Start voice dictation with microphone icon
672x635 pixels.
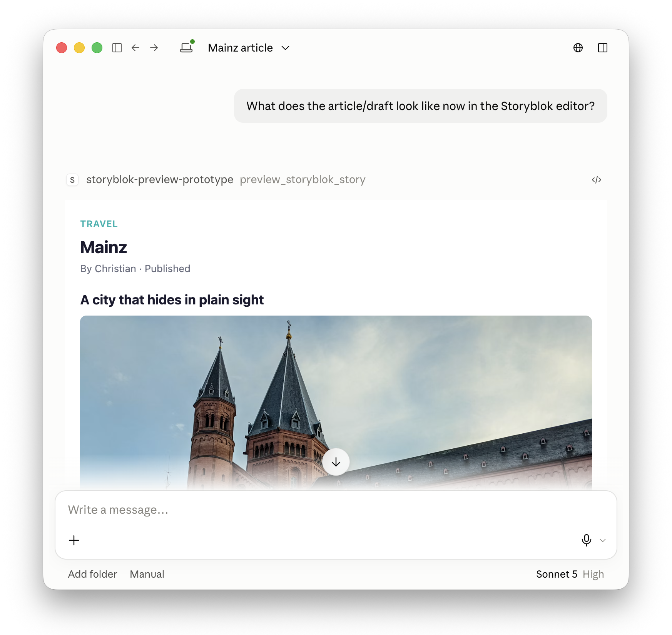tap(587, 540)
